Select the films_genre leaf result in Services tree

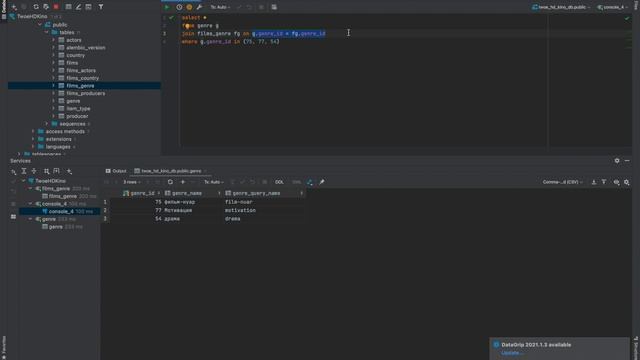pyautogui.click(x=63, y=196)
